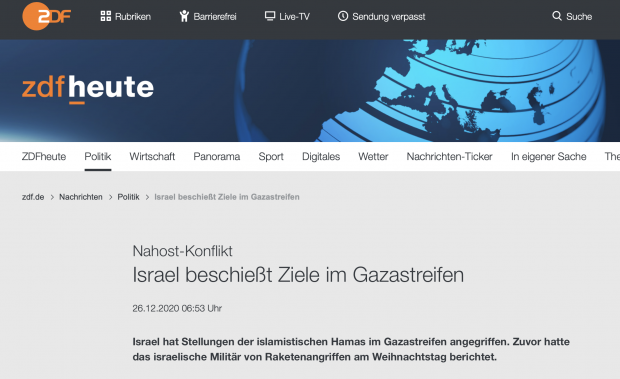The width and height of the screenshot is (620, 379).
Task: Click the Suche magnifying glass icon
Action: click(557, 16)
